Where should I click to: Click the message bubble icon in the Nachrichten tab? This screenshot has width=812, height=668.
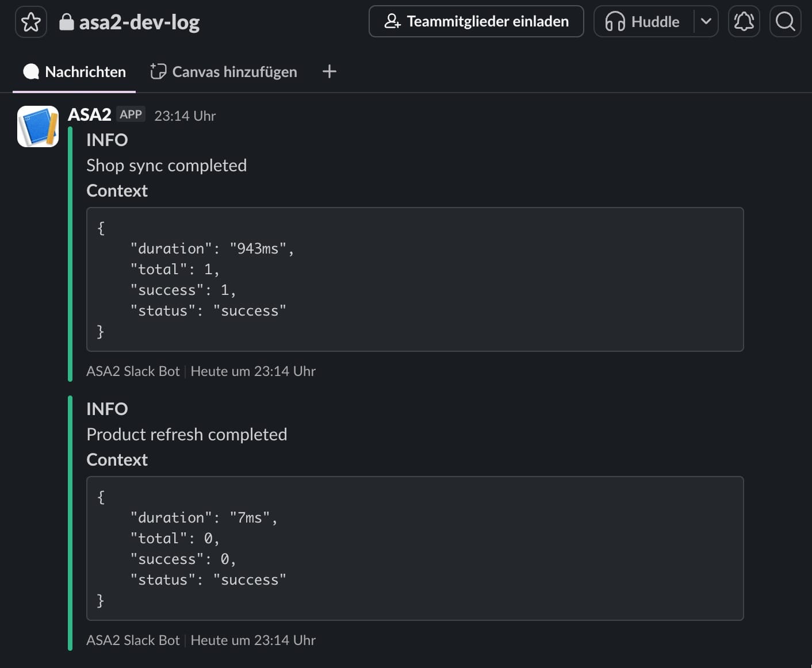click(31, 72)
